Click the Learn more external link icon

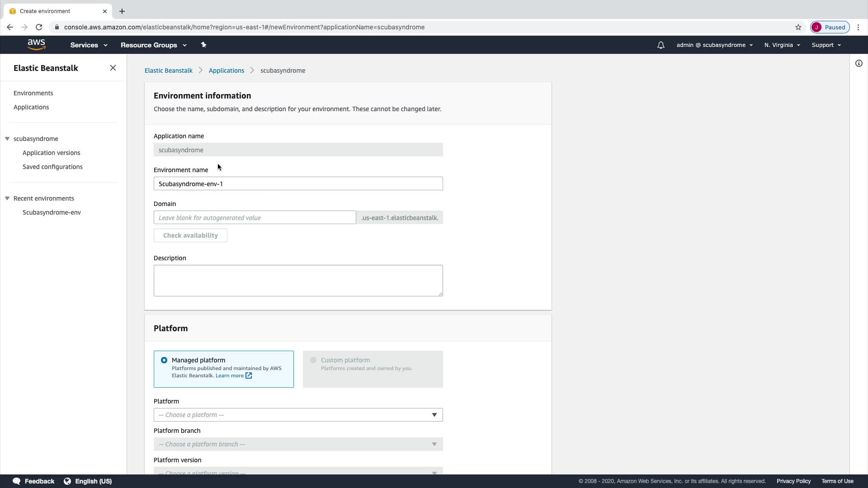pos(249,375)
